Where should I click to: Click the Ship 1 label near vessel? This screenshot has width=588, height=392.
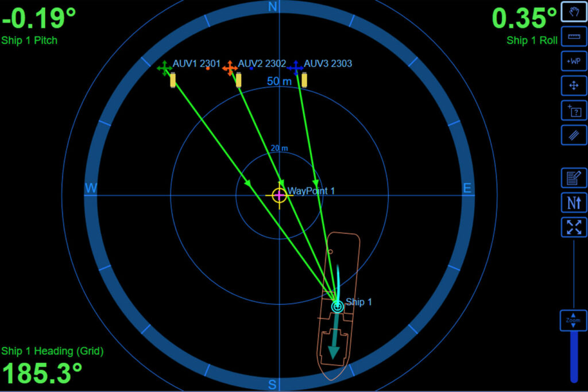click(358, 302)
